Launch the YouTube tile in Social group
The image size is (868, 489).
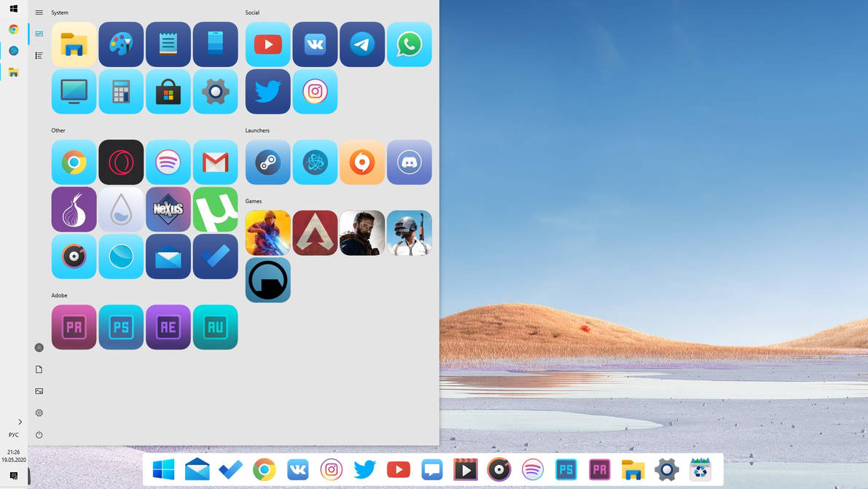tap(268, 44)
